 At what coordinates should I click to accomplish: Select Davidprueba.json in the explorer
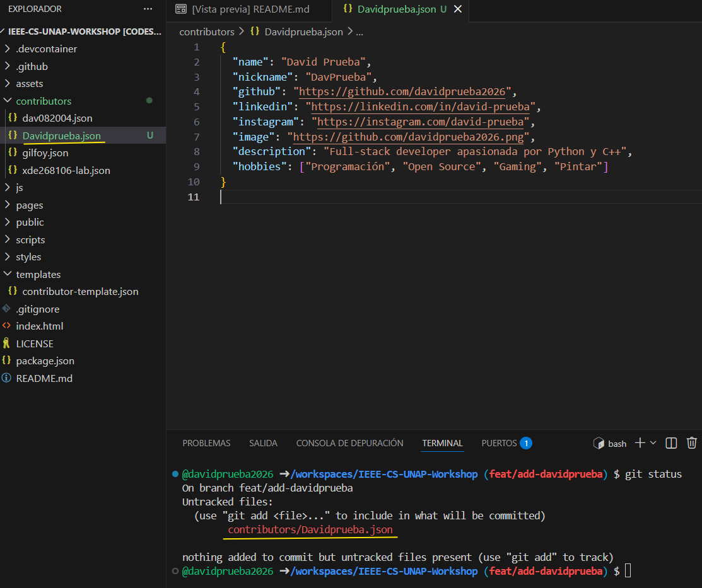[61, 135]
